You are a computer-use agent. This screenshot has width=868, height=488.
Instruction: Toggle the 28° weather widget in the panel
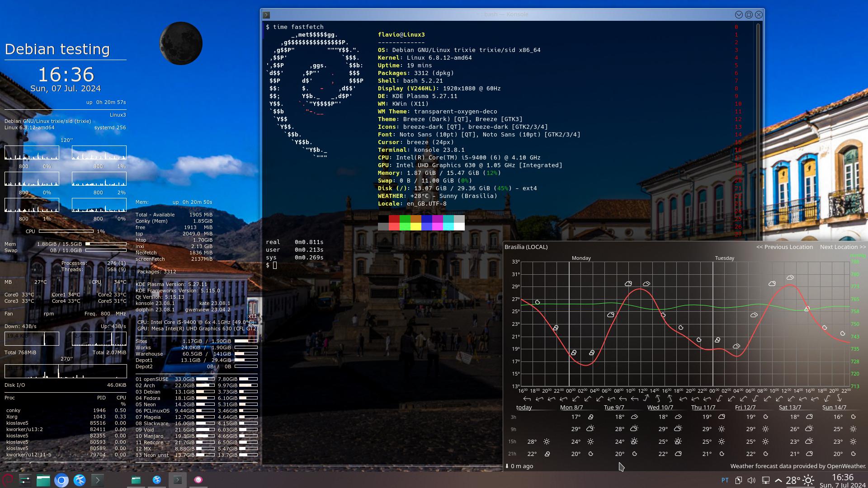800,480
